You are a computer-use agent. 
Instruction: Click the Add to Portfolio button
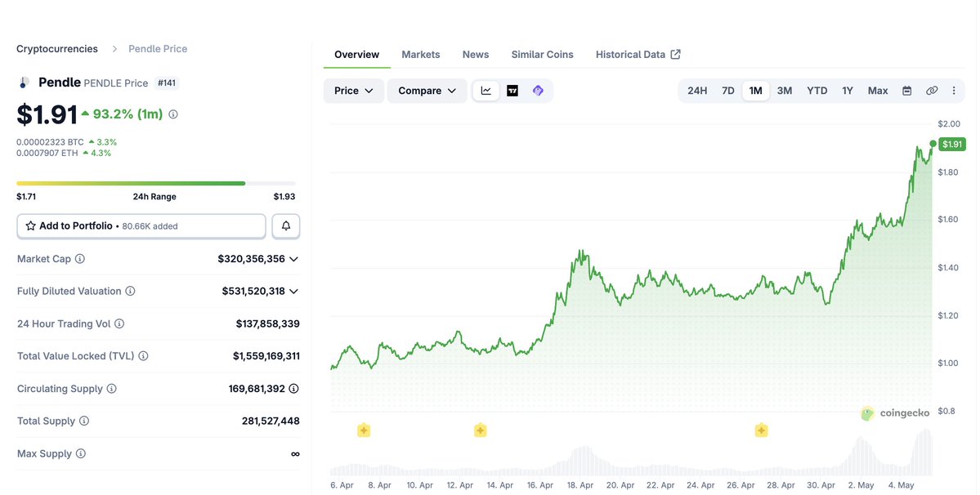[141, 226]
